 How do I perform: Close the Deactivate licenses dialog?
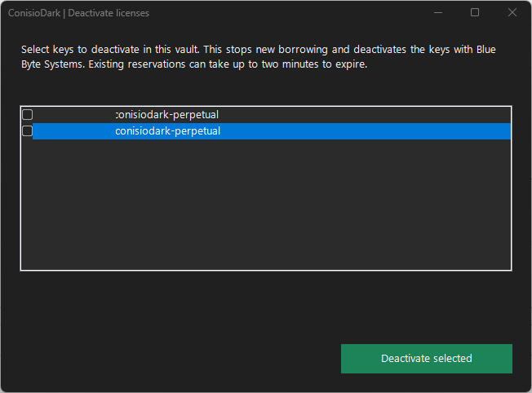point(512,12)
